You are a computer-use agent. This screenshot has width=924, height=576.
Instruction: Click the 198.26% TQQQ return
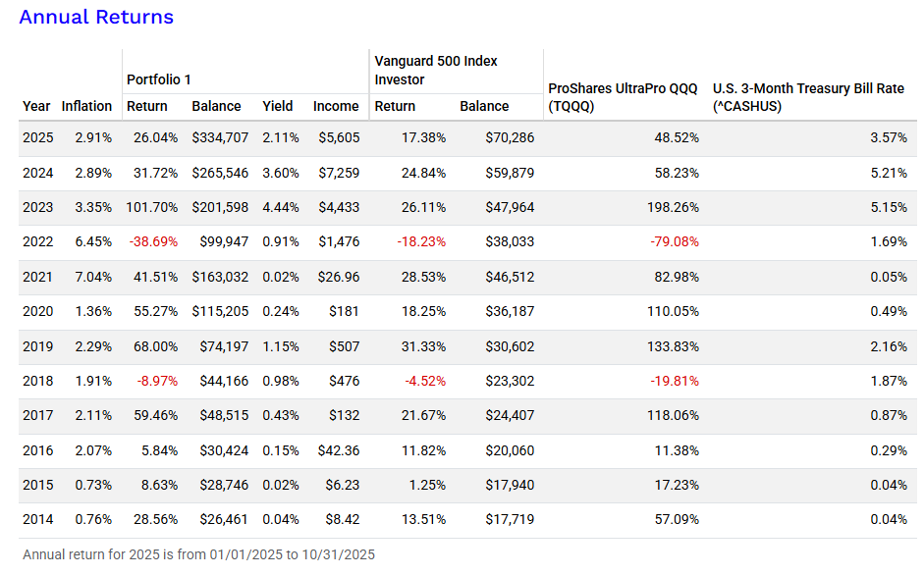point(673,207)
